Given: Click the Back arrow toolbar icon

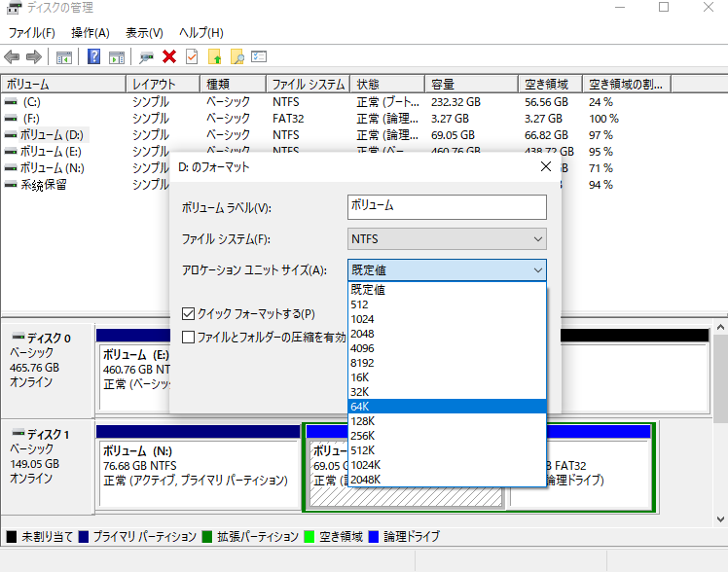Looking at the screenshot, I should (12, 57).
